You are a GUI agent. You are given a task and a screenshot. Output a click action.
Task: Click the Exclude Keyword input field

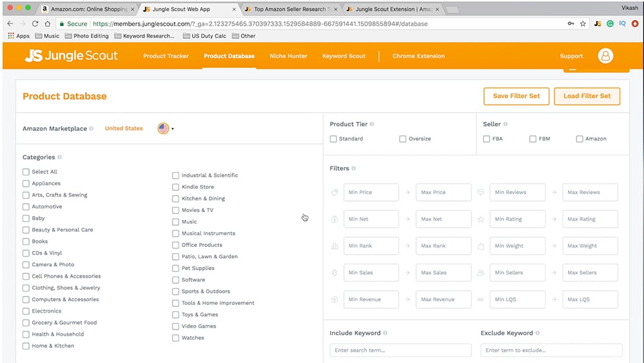coord(552,350)
